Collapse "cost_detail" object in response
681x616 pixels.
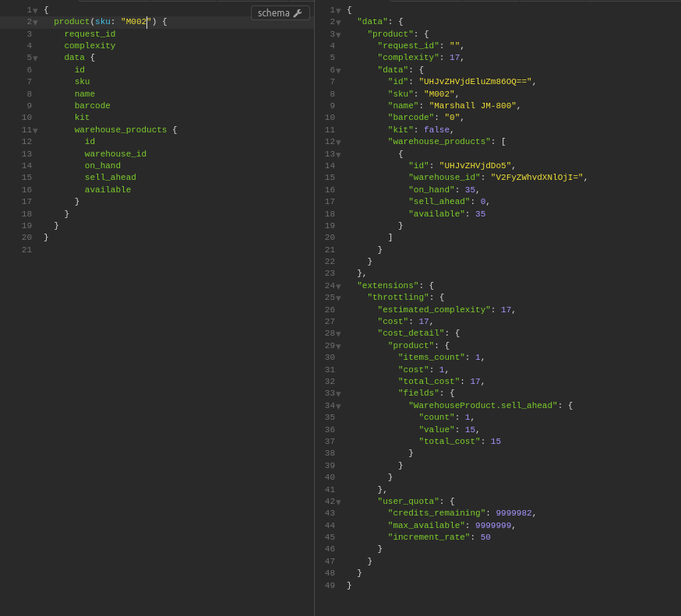pos(338,334)
